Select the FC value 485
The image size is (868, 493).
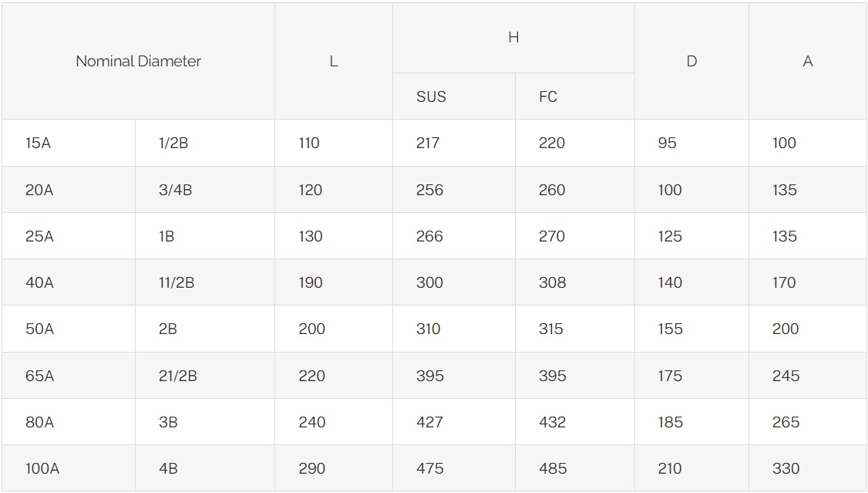(553, 468)
